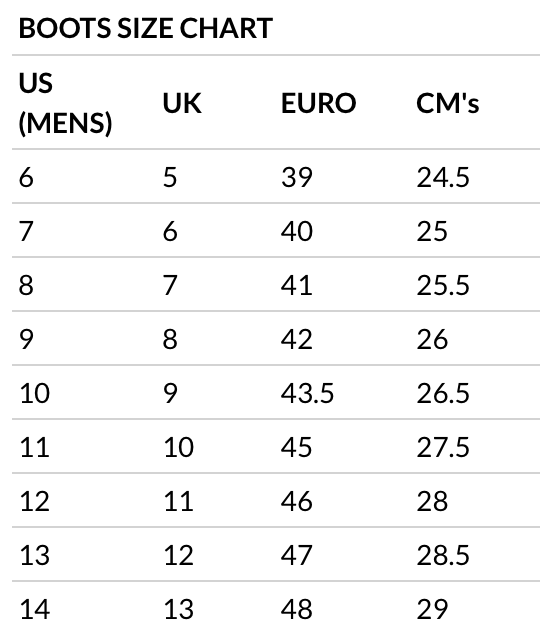Click the BOOTS SIZE CHART title
The width and height of the screenshot is (552, 642).
(145, 28)
